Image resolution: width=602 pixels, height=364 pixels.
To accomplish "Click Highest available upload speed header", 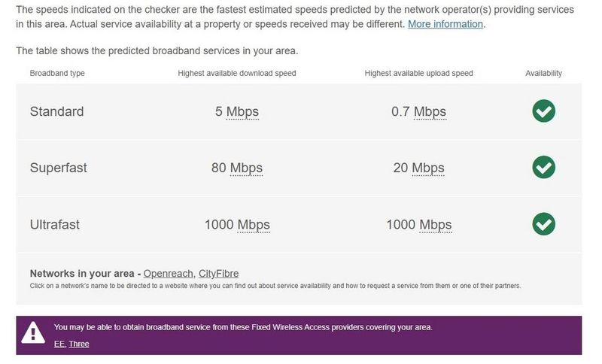I will 418,74.
